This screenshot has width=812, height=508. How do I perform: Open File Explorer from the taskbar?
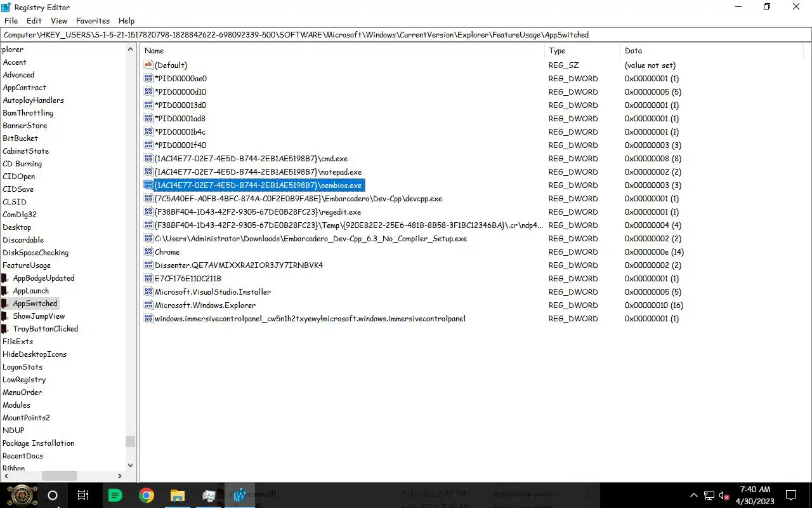click(x=177, y=495)
